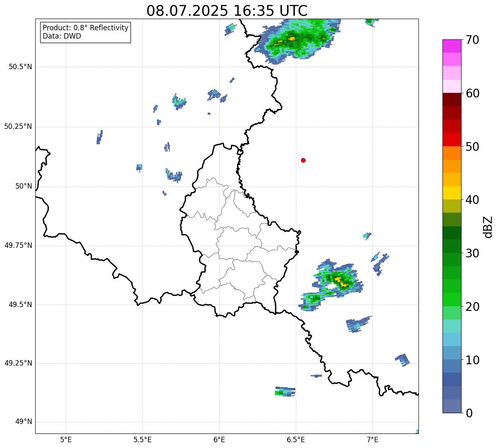This screenshot has width=498, height=448.
Task: Click the slate blue bottom colorbar swatch
Action: pyautogui.click(x=452, y=406)
